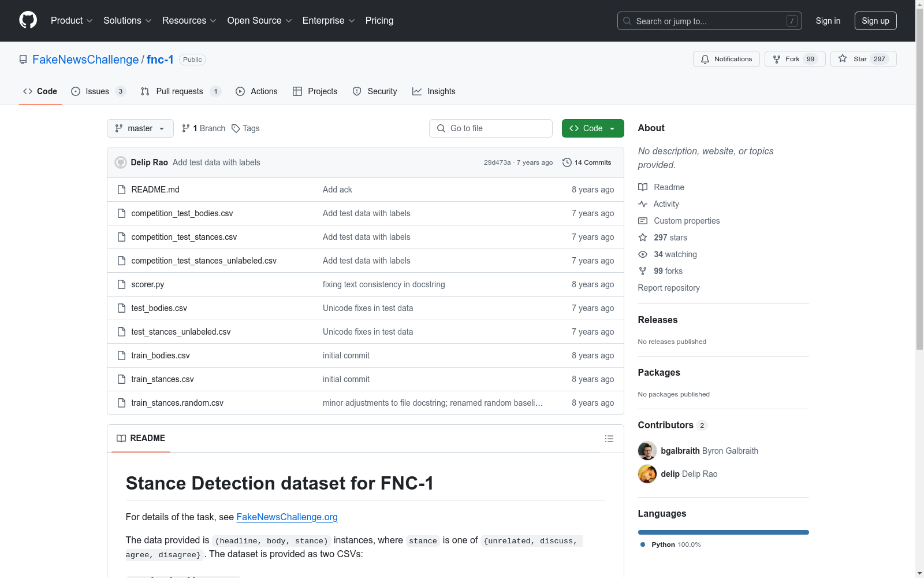This screenshot has height=578, width=924.
Task: Click the Tags tag icon
Action: [236, 128]
